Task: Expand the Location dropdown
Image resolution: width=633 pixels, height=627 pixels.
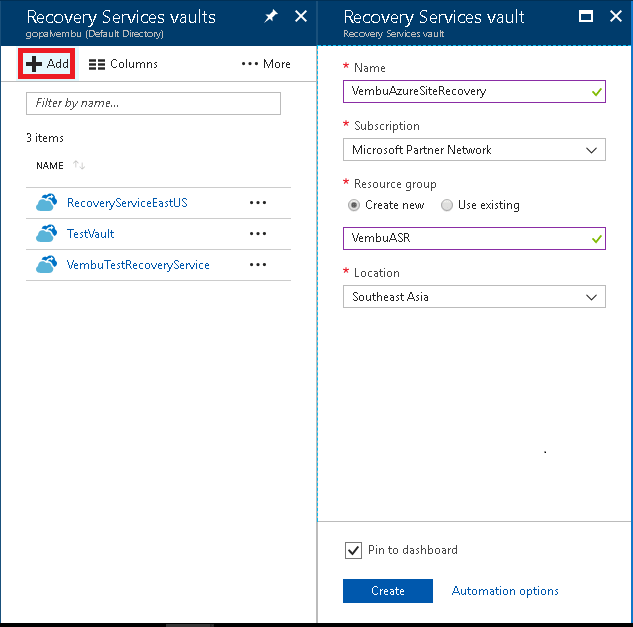Action: tap(474, 297)
